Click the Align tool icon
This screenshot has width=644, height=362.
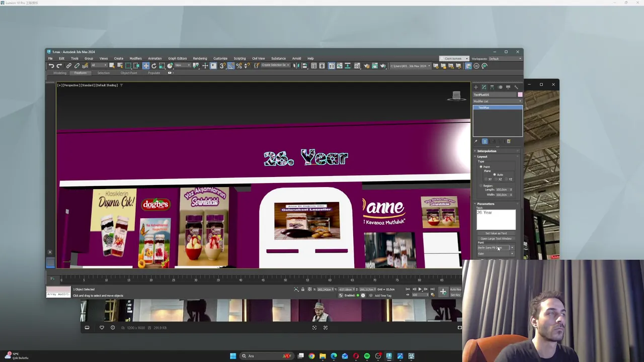coord(304,66)
